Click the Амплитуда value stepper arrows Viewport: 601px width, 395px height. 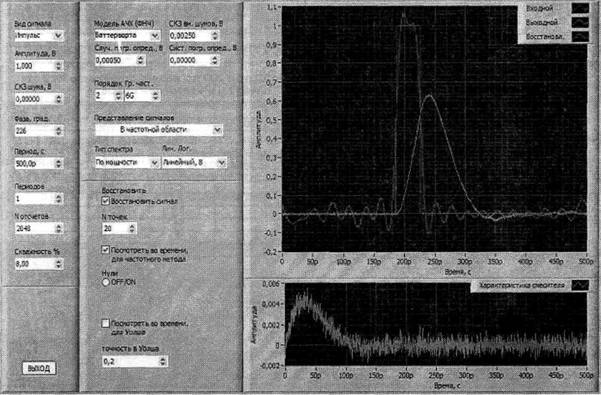(58, 66)
